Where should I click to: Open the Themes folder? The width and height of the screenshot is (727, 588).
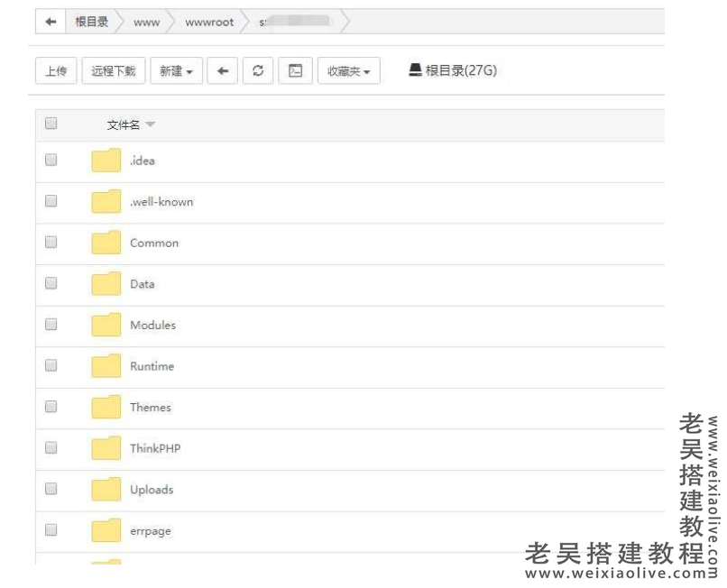pos(150,408)
